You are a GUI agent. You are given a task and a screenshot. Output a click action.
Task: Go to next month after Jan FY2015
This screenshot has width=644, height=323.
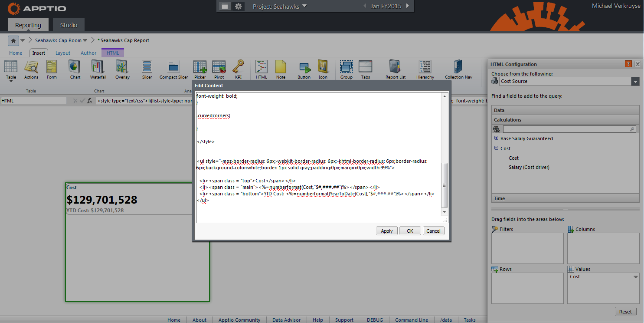[407, 6]
